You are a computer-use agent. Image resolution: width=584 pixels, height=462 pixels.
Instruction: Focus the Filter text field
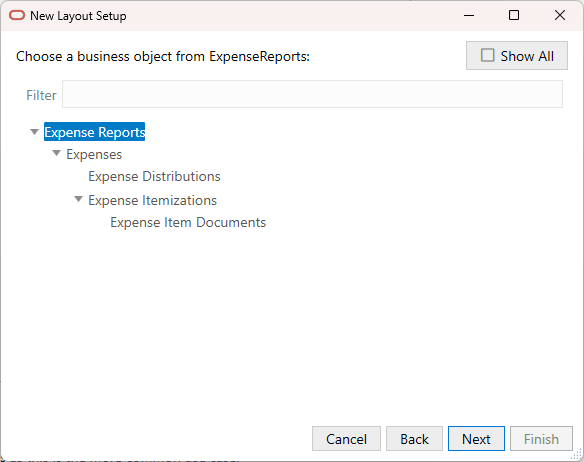point(312,94)
